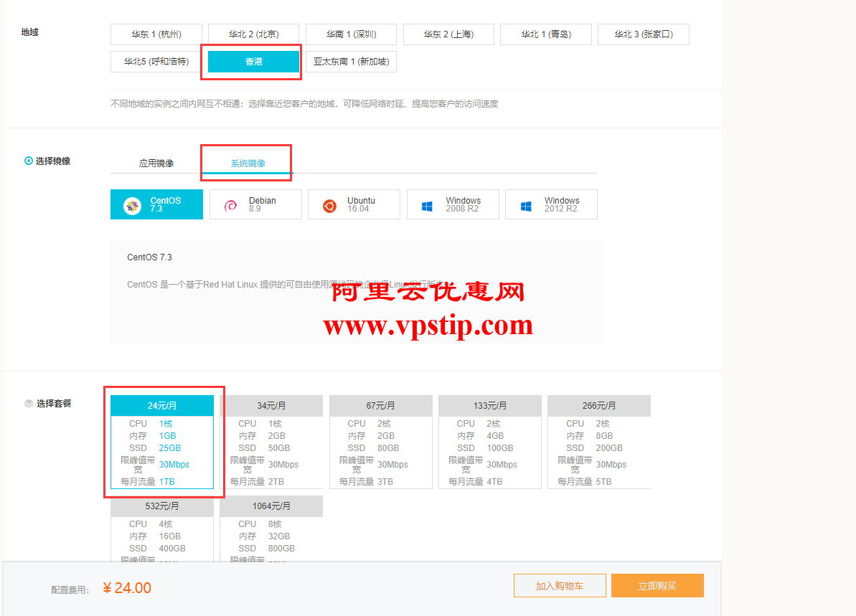Choose the 亚太东南 1 (新加坡) region

[351, 62]
